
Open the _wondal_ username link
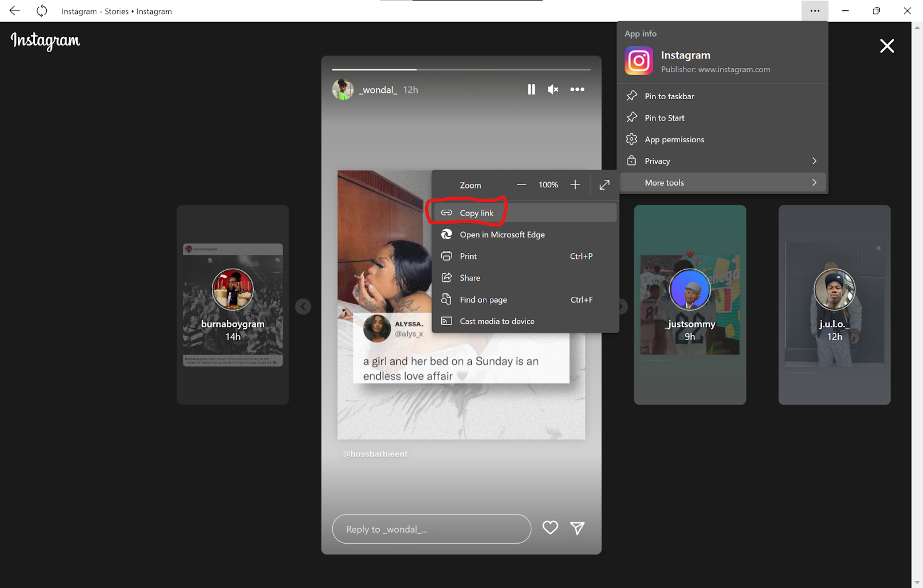pos(378,90)
